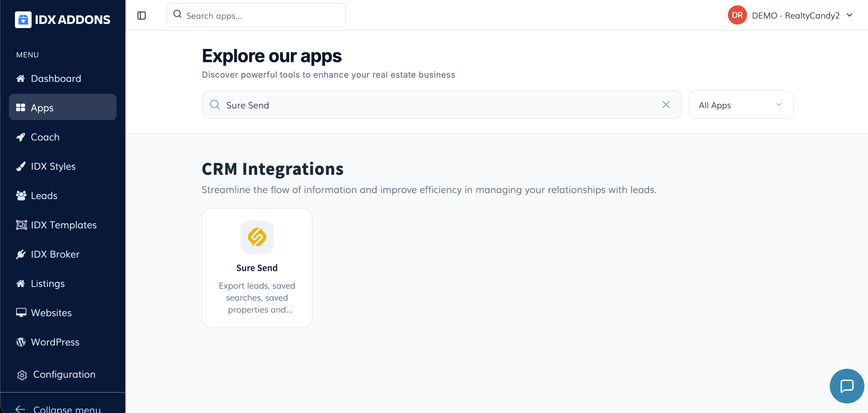Open the WordPress section
The image size is (868, 413).
pyautogui.click(x=55, y=342)
